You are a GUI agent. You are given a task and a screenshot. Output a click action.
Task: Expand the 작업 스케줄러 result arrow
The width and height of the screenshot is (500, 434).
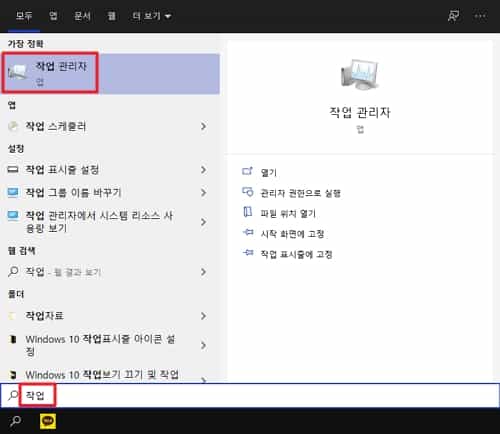point(203,126)
